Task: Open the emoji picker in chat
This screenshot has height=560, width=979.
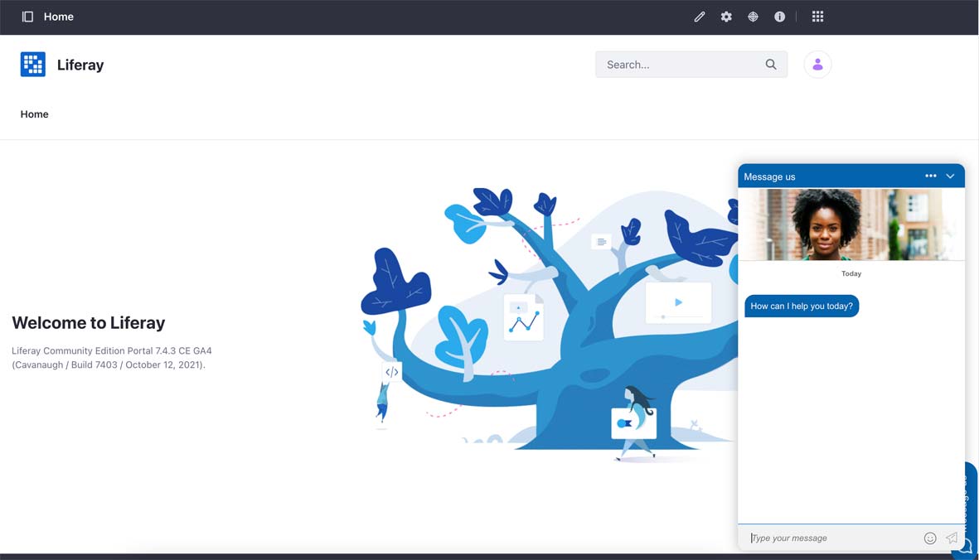Action: coord(930,538)
